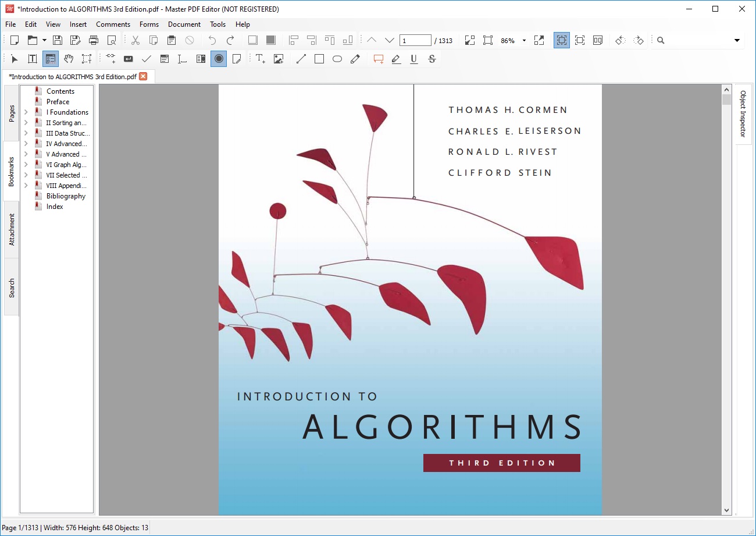Expand the I Foundations bookmark
Image resolution: width=756 pixels, height=536 pixels.
(26, 112)
